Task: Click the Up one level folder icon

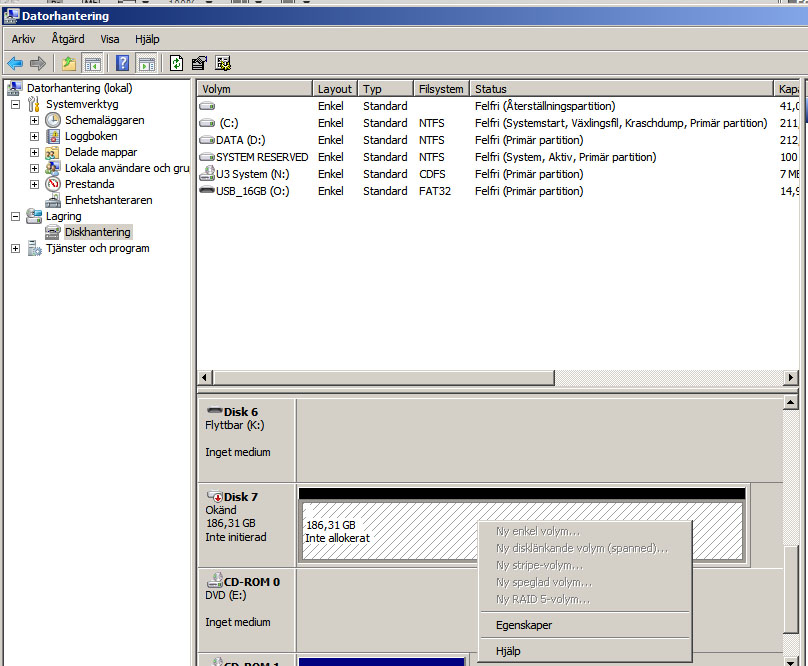Action: coord(69,64)
